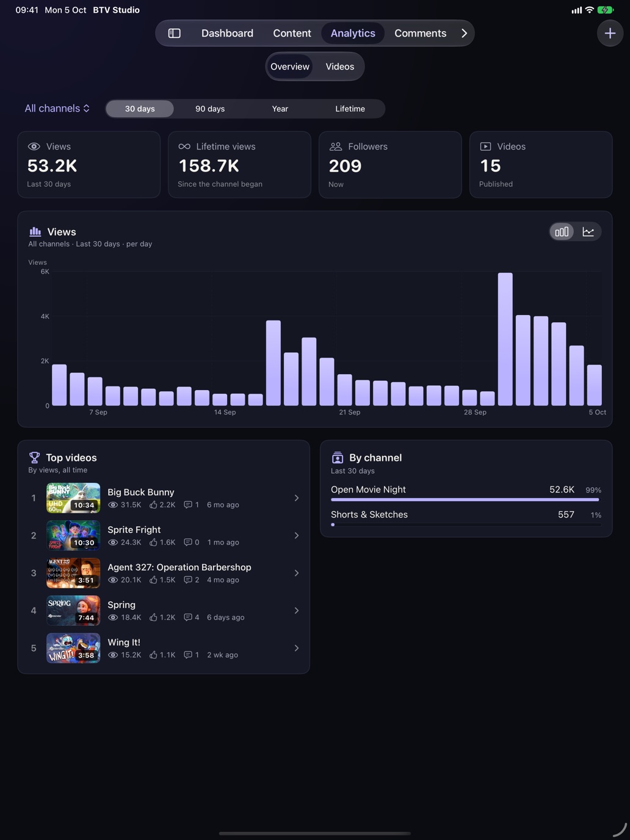
Task: Expand Sprite Fright row chevron
Action: tap(297, 535)
